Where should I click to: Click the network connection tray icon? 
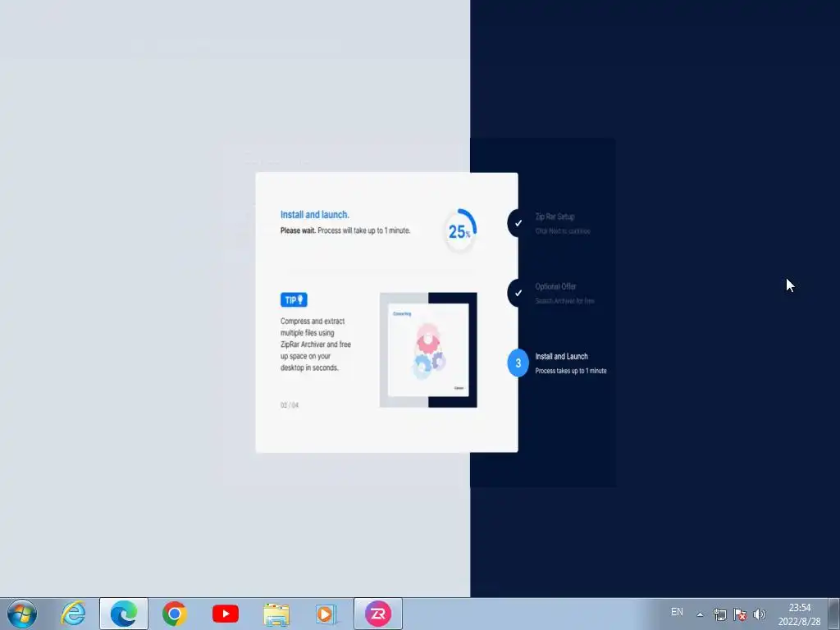click(719, 614)
